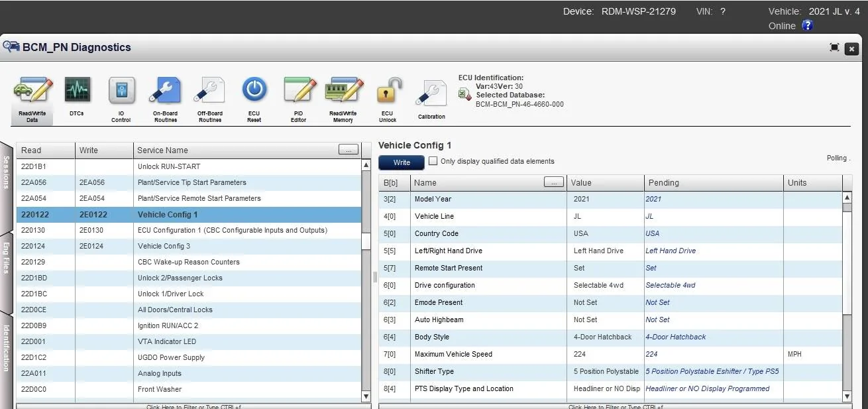Screen dimensions: 868x409
Task: Select the Analog Inputs row
Action: tap(189, 374)
